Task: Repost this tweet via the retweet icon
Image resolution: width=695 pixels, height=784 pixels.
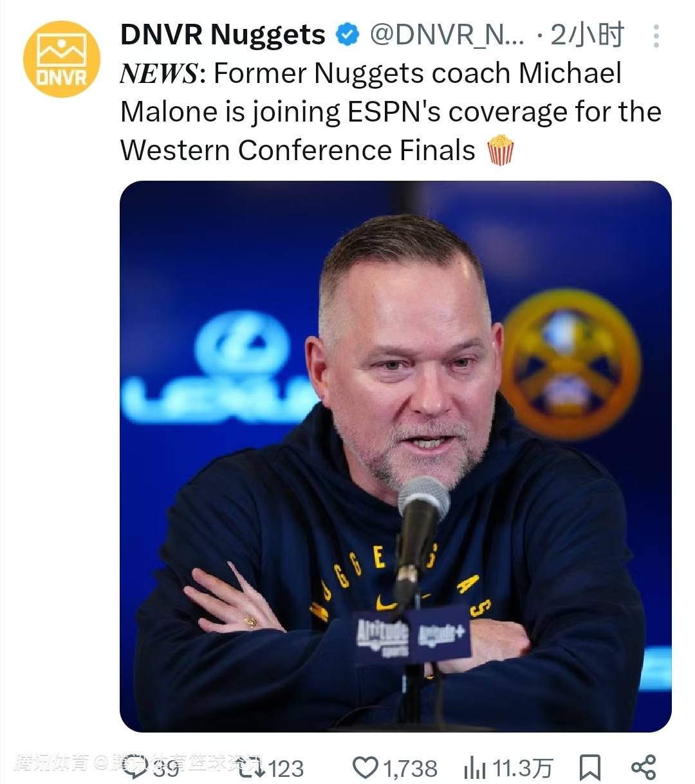Action: coord(250,767)
